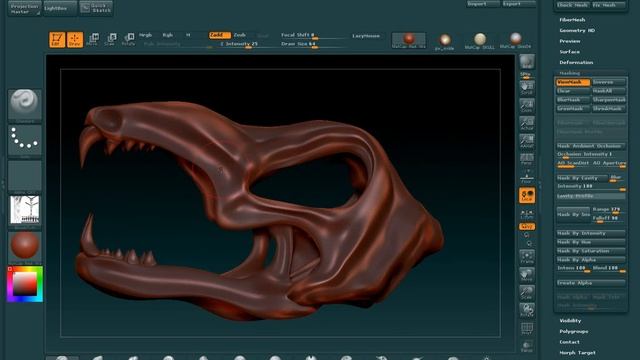Toggle the Zadd mode button

[220, 36]
